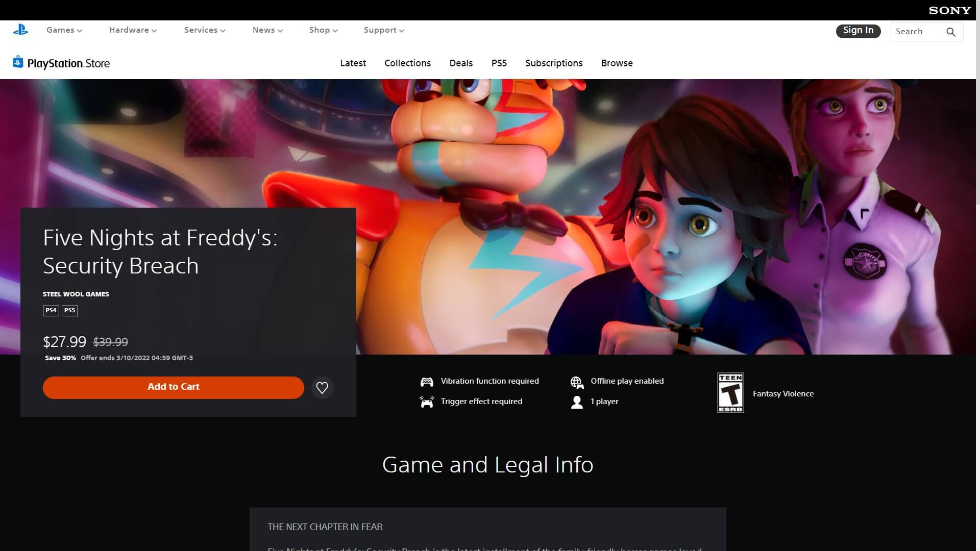Click the Sony logo

pyautogui.click(x=949, y=10)
